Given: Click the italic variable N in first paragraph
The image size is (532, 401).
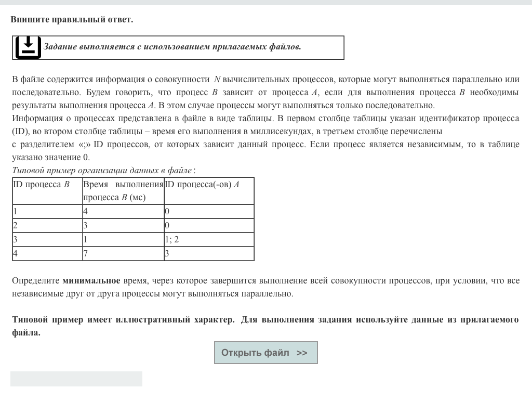Looking at the screenshot, I should 217,80.
